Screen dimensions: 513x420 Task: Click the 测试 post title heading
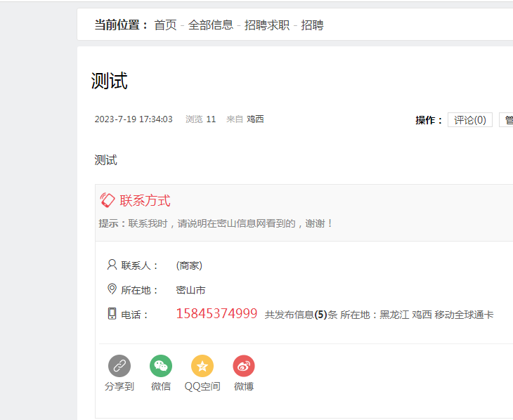pos(110,81)
